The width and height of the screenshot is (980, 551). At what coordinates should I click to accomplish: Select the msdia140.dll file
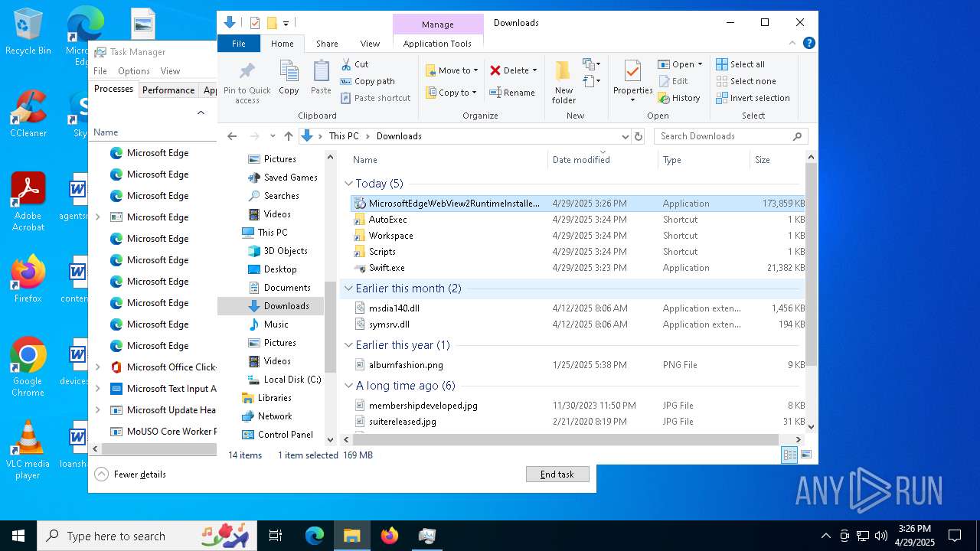pyautogui.click(x=394, y=308)
